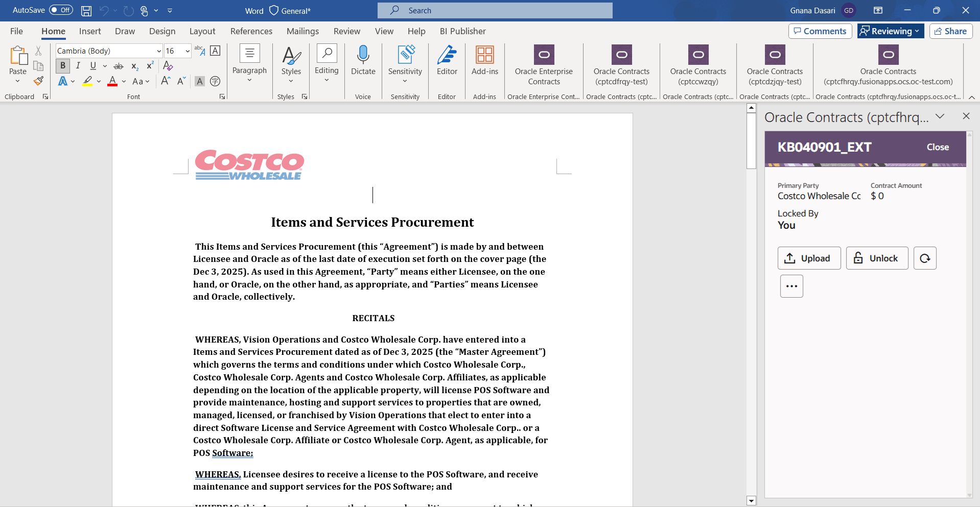Open Change Case dropdown

[x=141, y=81]
